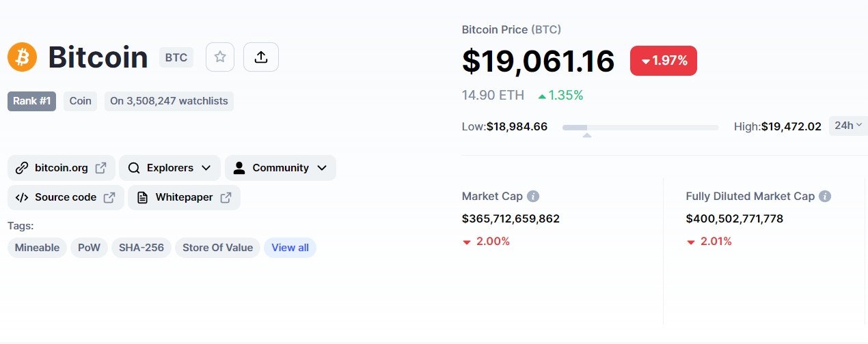Click the BTC ticker symbol badge
The width and height of the screenshot is (868, 344).
176,58
